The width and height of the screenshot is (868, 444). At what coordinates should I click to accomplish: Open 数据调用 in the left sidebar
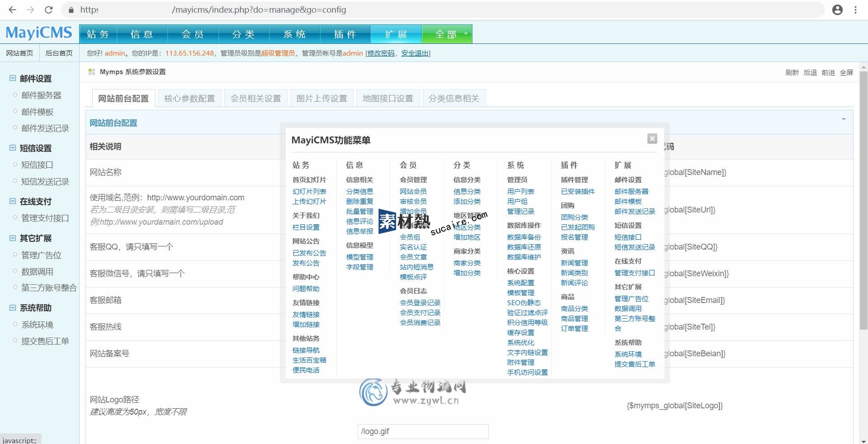pyautogui.click(x=38, y=271)
